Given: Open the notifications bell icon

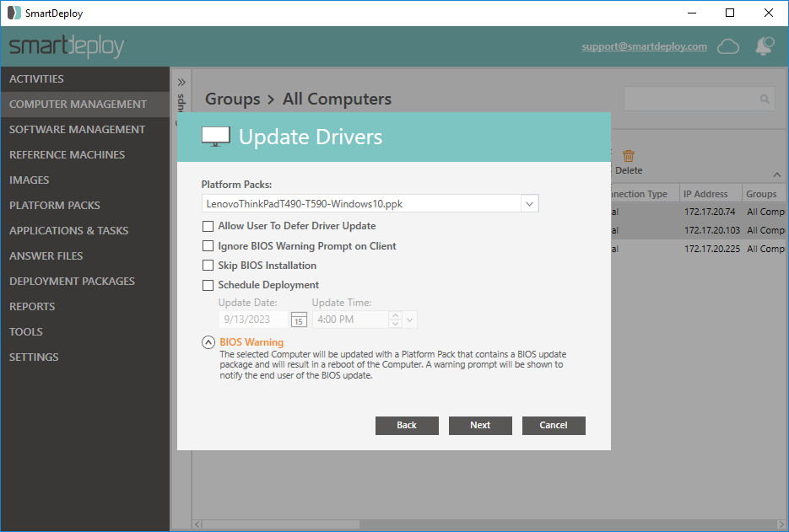Looking at the screenshot, I should (x=765, y=46).
